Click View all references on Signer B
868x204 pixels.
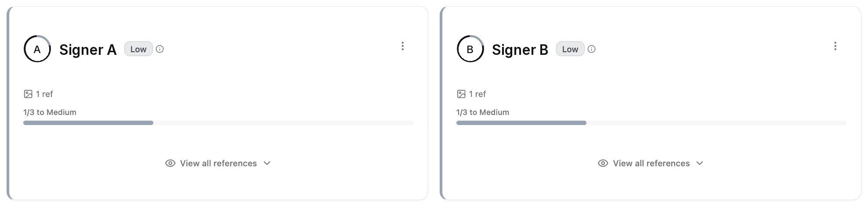[651, 163]
